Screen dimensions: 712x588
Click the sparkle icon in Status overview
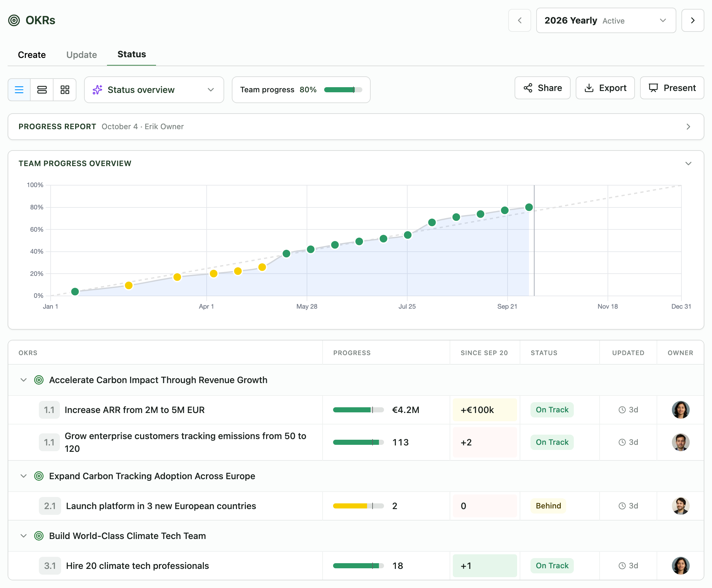click(97, 90)
